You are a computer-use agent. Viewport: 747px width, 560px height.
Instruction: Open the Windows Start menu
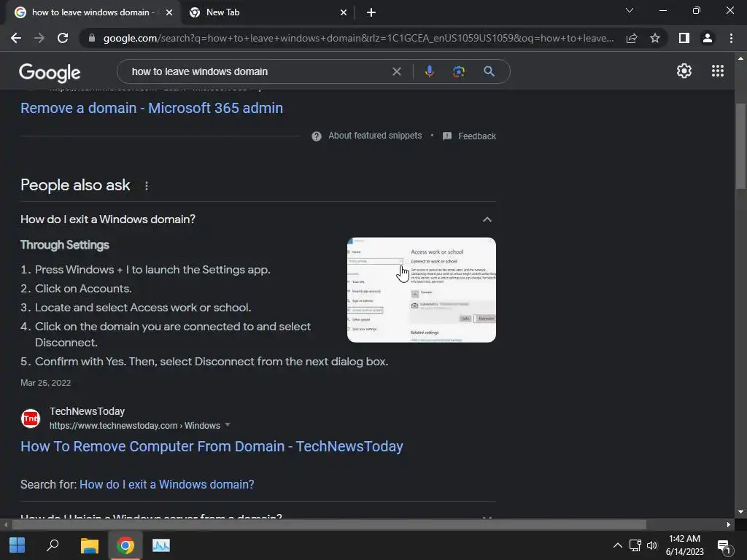[18, 545]
